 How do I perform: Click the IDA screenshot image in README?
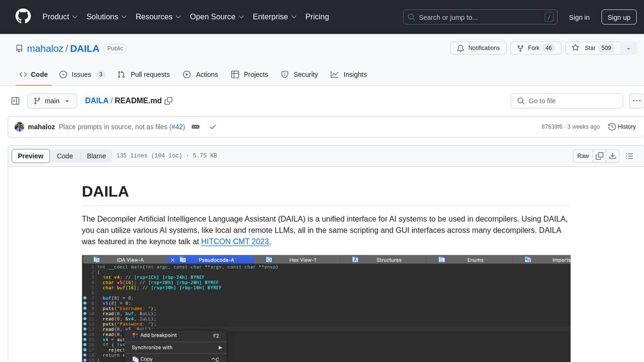point(326,308)
